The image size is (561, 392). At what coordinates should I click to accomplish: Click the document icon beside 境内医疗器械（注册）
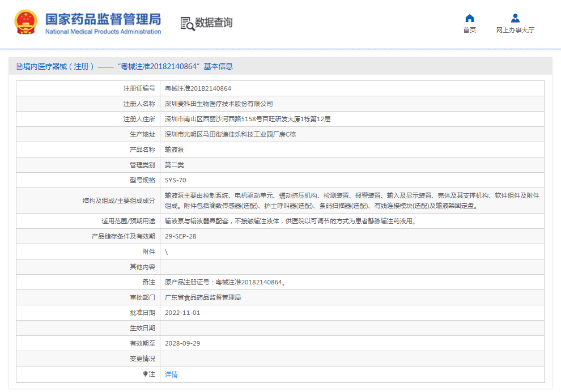click(18, 66)
